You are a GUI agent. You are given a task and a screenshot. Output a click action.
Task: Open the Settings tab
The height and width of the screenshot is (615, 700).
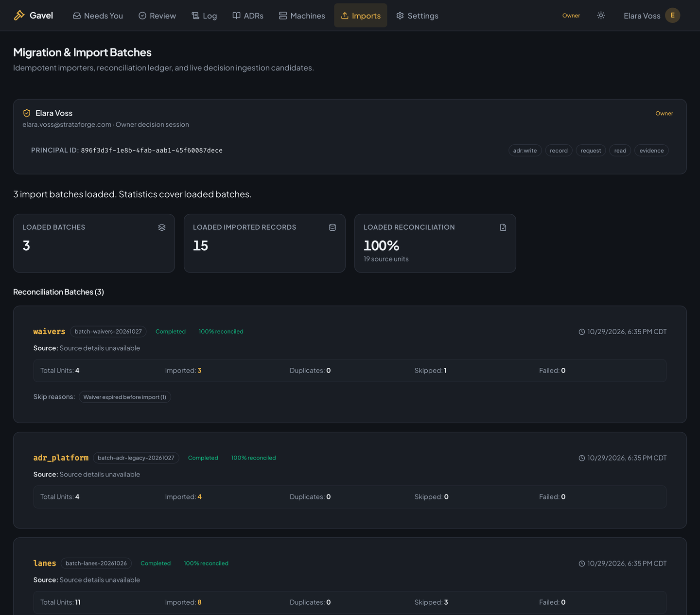(417, 16)
